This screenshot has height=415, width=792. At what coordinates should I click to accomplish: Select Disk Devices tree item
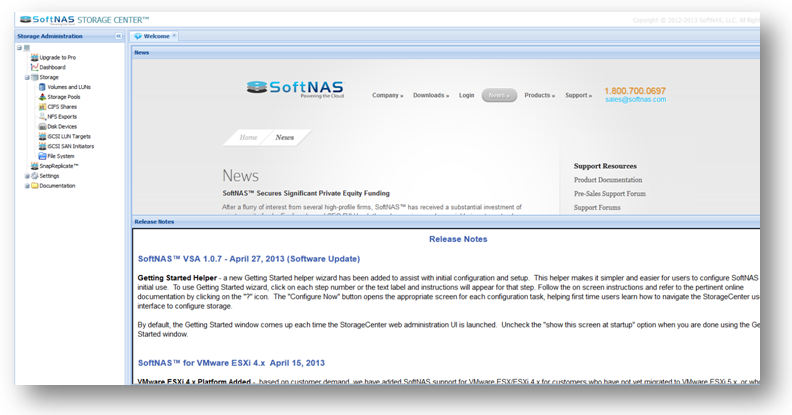coord(62,126)
